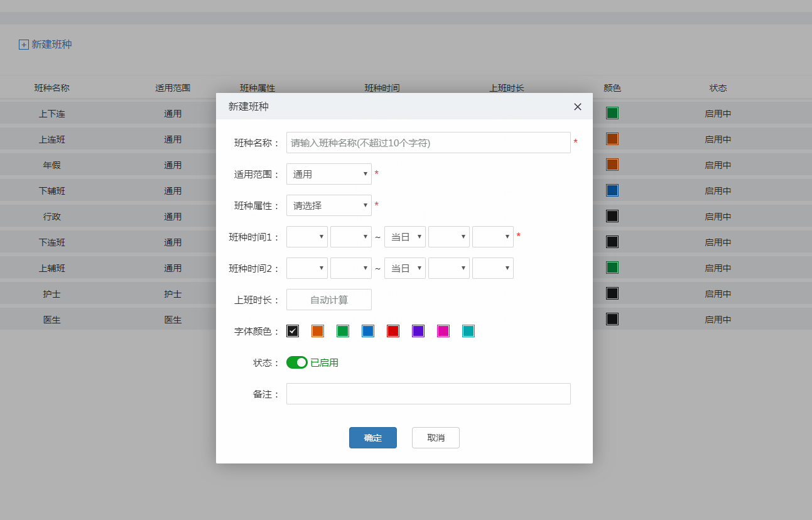Select the black checked font color

293,331
